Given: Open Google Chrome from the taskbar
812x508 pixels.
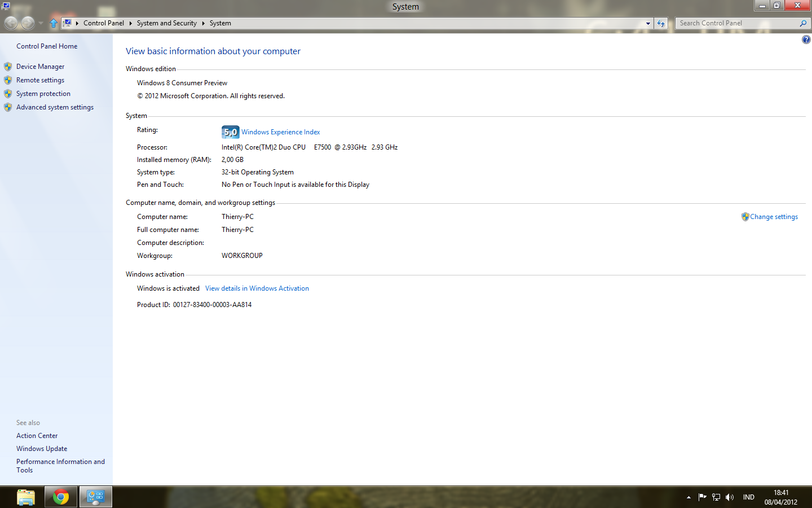Looking at the screenshot, I should pyautogui.click(x=61, y=497).
